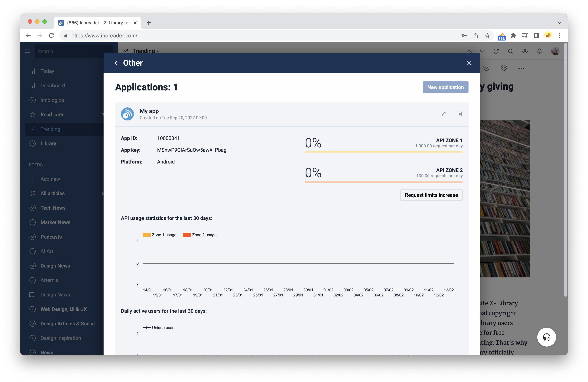This screenshot has height=382, width=588.
Task: Edit My app using the pencil icon
Action: (x=444, y=114)
